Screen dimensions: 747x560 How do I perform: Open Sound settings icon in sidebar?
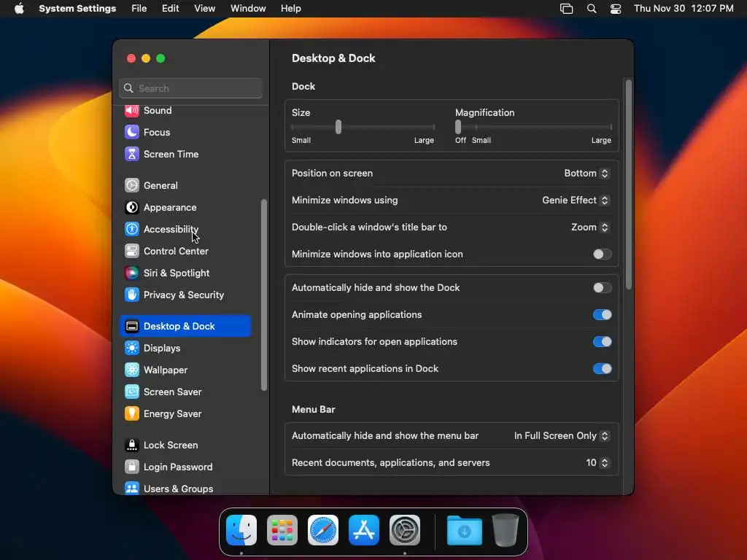[x=132, y=111]
